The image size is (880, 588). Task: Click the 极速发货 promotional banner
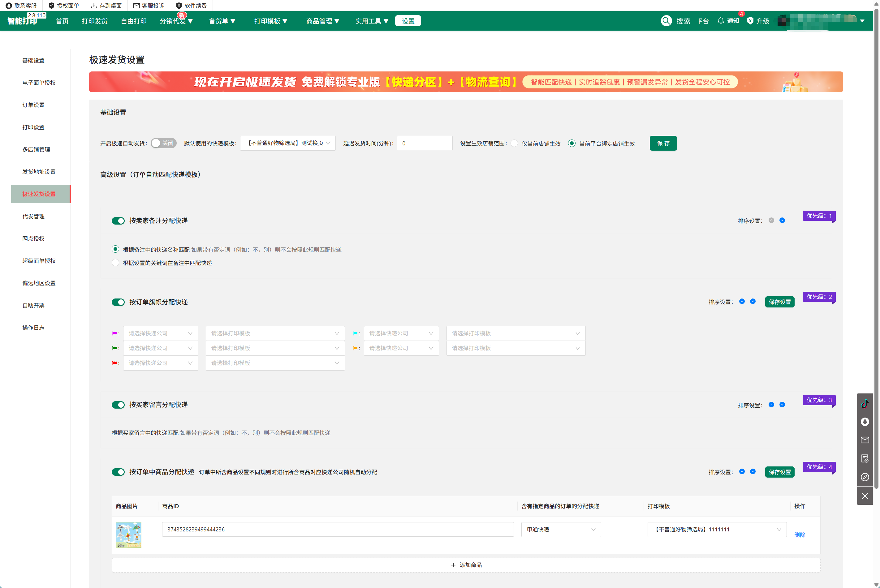coord(466,82)
